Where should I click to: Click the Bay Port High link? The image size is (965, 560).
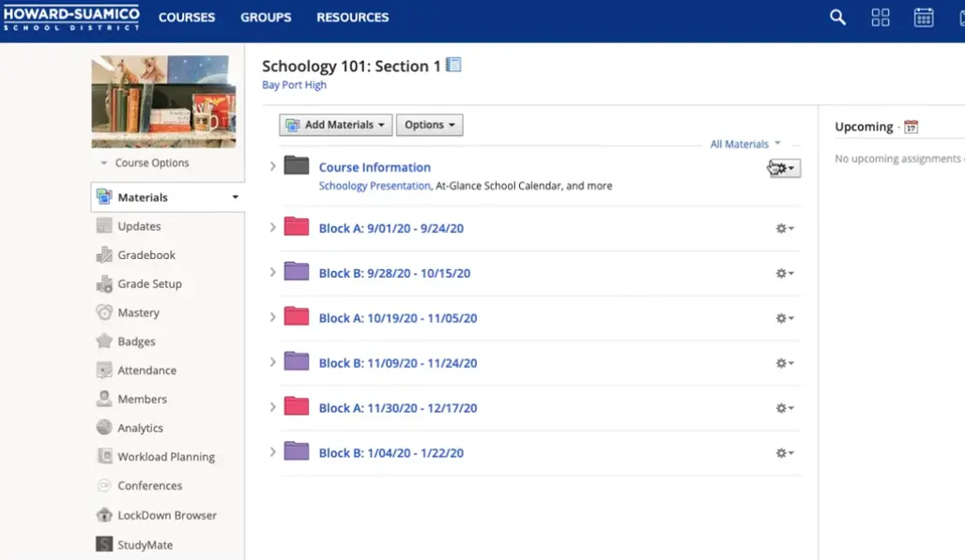coord(294,85)
